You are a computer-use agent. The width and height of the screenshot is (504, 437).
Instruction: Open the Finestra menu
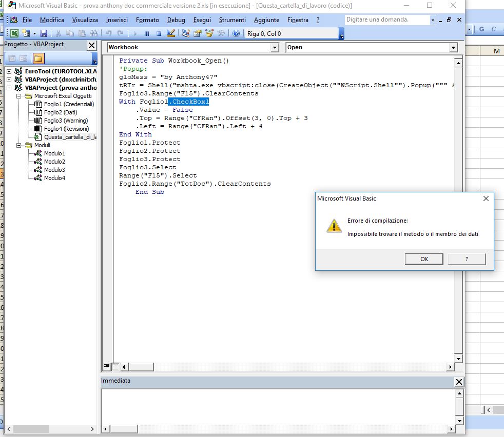tap(298, 20)
